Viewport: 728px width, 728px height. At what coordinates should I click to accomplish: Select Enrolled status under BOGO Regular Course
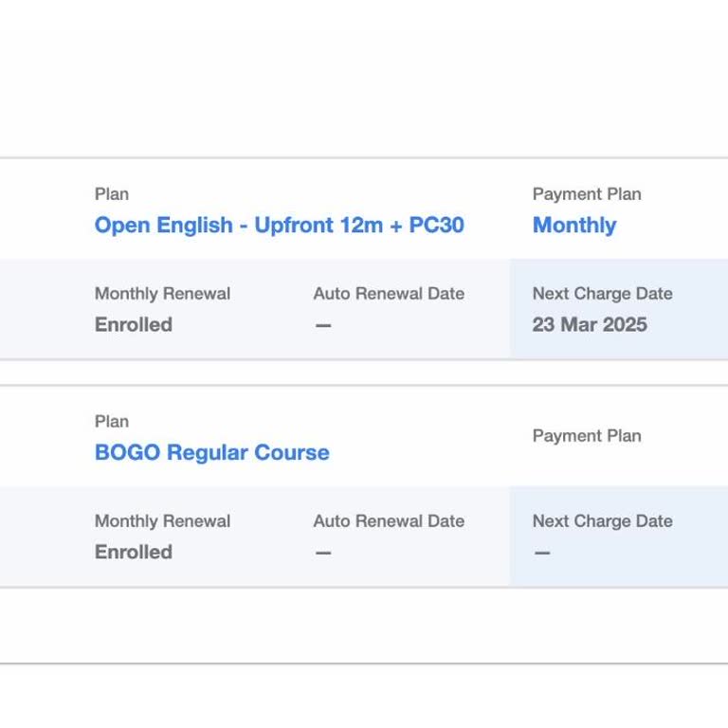(x=133, y=553)
